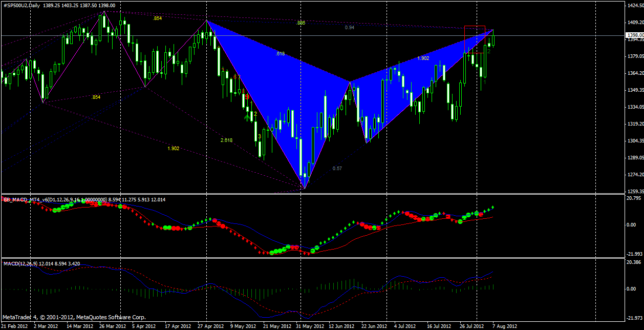Select the .886 ratio label at top
Image resolution: width=644 pixels, height=330 pixels.
(x=301, y=23)
